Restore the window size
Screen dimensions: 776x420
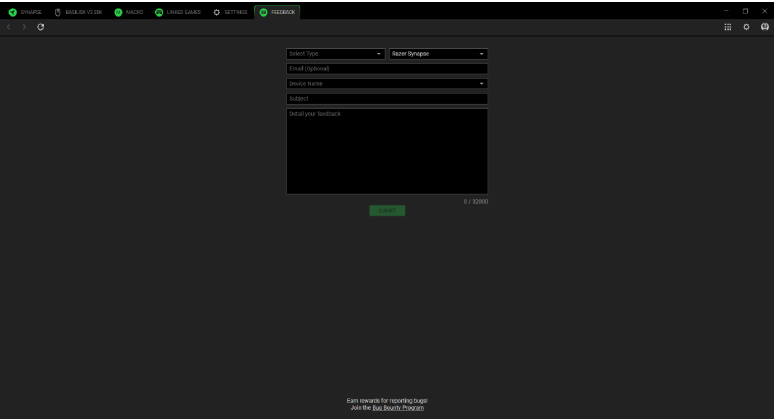coord(745,11)
